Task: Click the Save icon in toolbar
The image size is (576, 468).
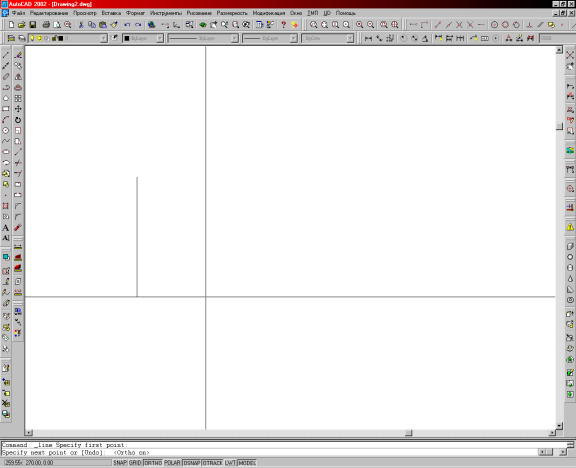Action: pos(33,25)
